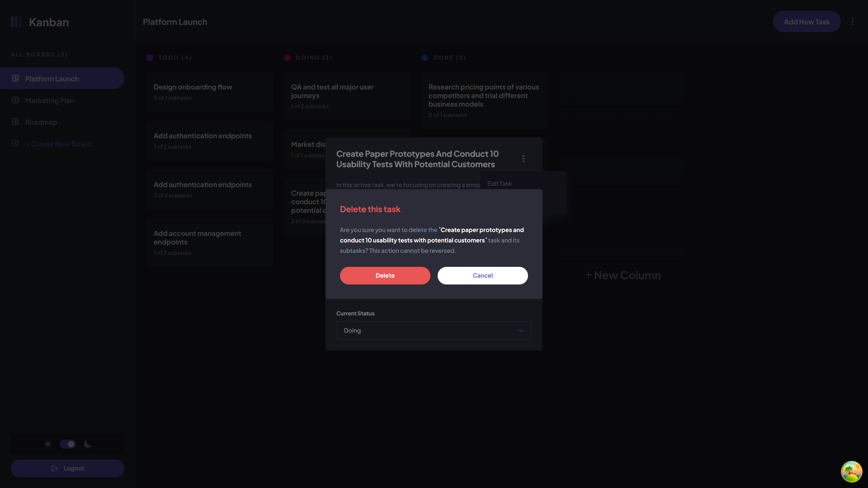The image size is (868, 488).
Task: Toggle the moon icon right of switch
Action: coord(88,444)
